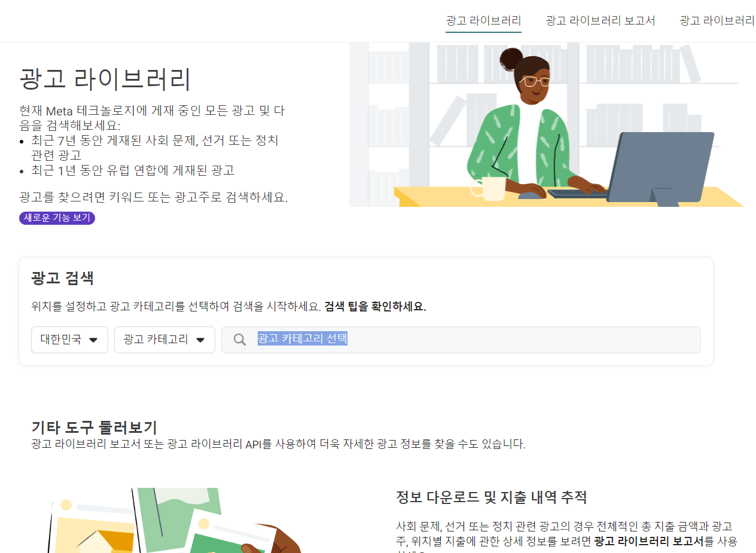
Task: Click the woman at computer illustration
Action: (546, 124)
